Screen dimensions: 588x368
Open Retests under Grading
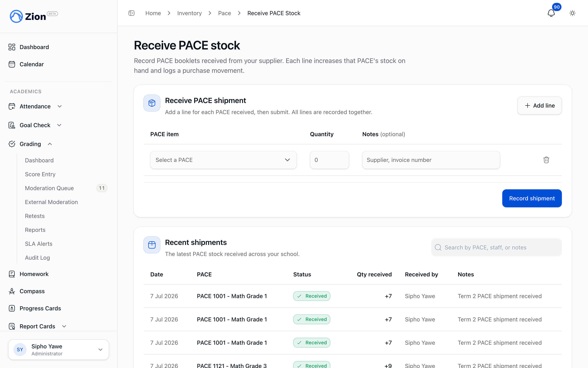pos(35,216)
